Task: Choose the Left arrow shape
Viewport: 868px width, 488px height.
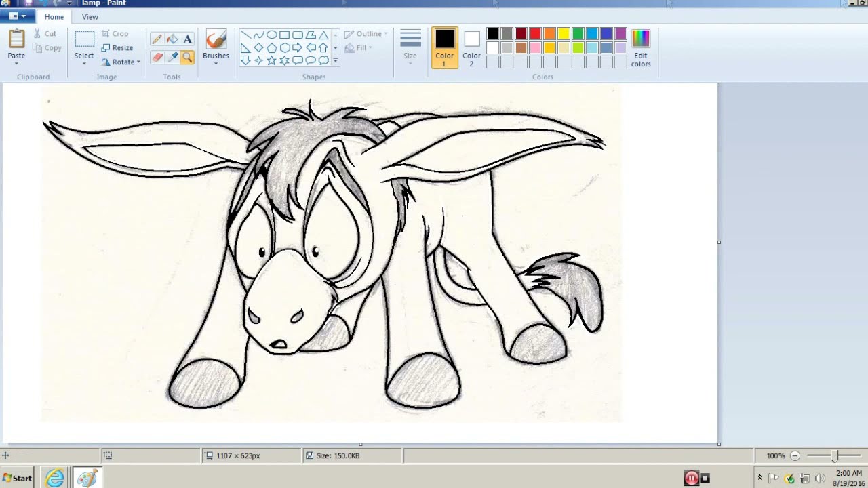Action: coord(311,48)
